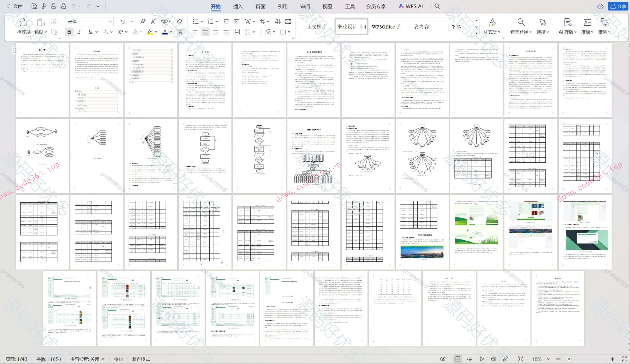Click the sort text icon
The width and height of the screenshot is (630, 364).
(x=277, y=22)
